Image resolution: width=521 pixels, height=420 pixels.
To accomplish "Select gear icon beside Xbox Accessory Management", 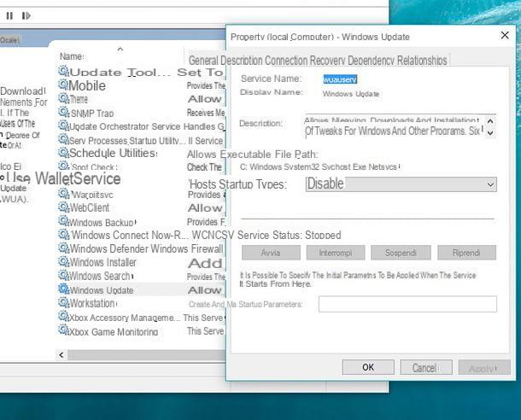I will [63, 317].
